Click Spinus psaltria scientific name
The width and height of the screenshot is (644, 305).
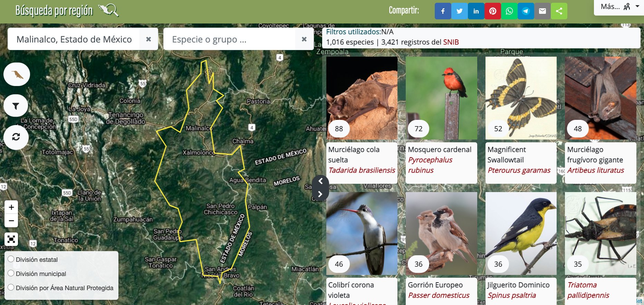pyautogui.click(x=512, y=295)
